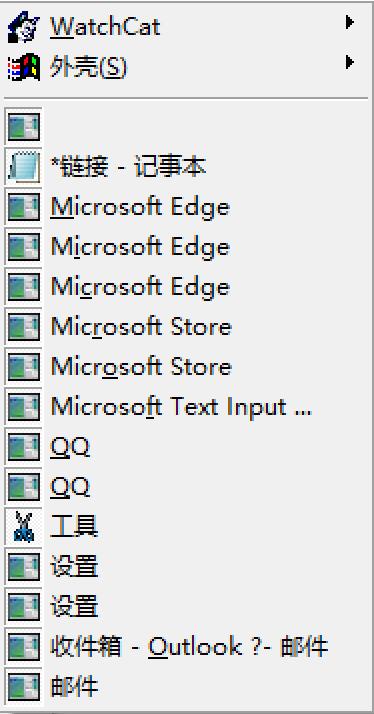Expand the 外壳(S) submenu arrow
Screen dimensions: 374x714
point(349,62)
